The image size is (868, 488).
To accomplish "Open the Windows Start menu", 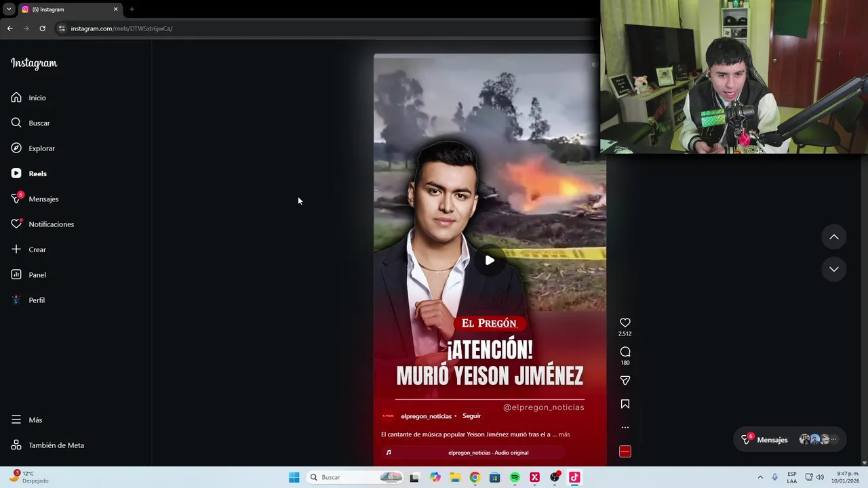I will pyautogui.click(x=294, y=477).
